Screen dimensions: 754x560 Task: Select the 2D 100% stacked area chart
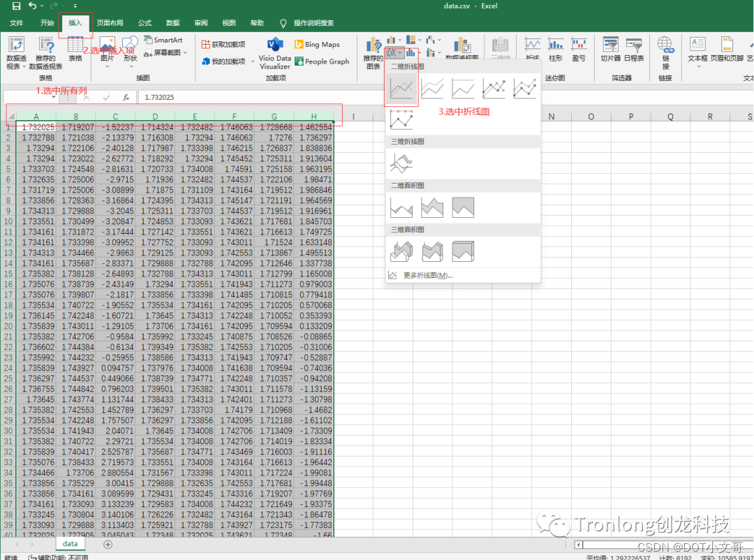click(x=463, y=207)
